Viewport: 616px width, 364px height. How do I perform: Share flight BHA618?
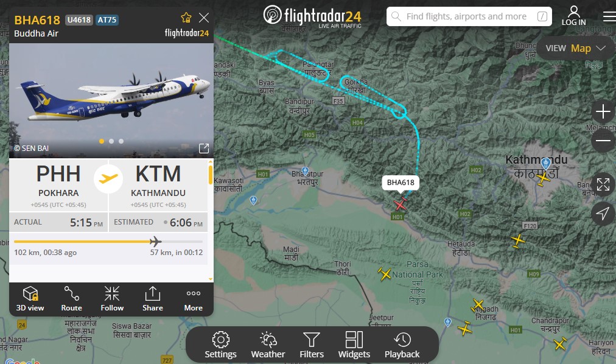tap(152, 299)
